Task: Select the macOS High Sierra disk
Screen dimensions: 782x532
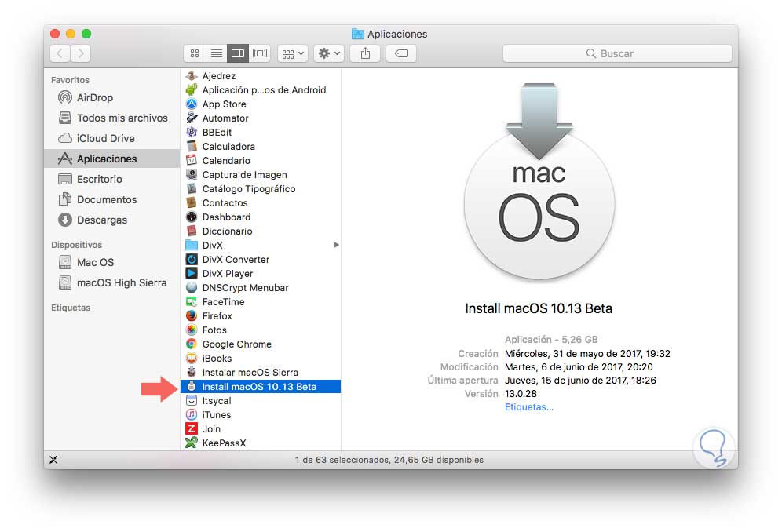Action: (111, 282)
